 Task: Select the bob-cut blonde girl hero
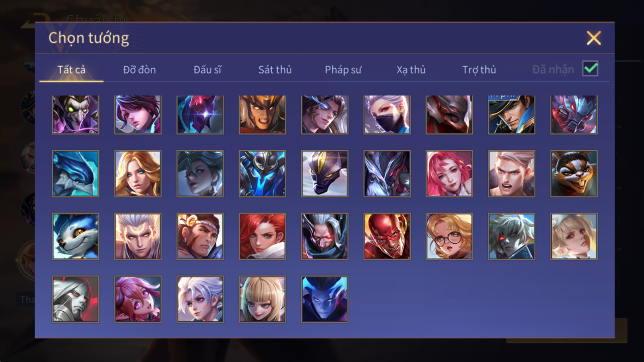point(262,299)
